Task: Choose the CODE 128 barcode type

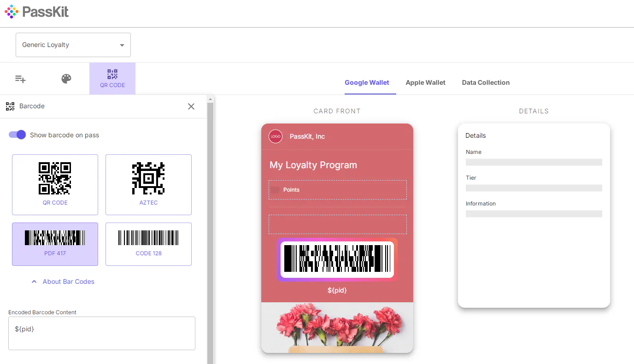Action: [x=148, y=244]
